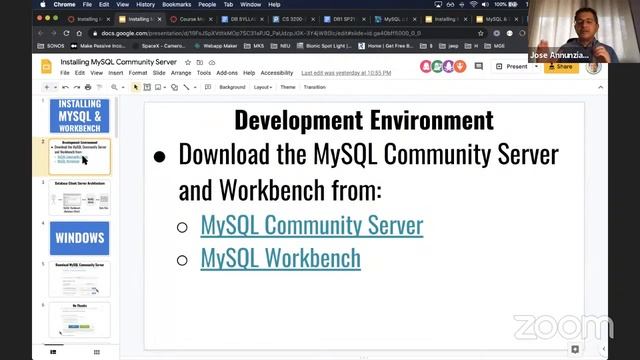This screenshot has width=640, height=360.
Task: Star the presentation title
Action: coord(188,62)
